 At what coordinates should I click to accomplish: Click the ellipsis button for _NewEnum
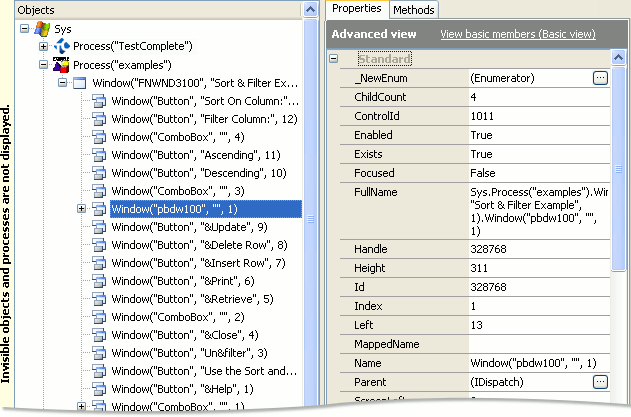coord(600,77)
